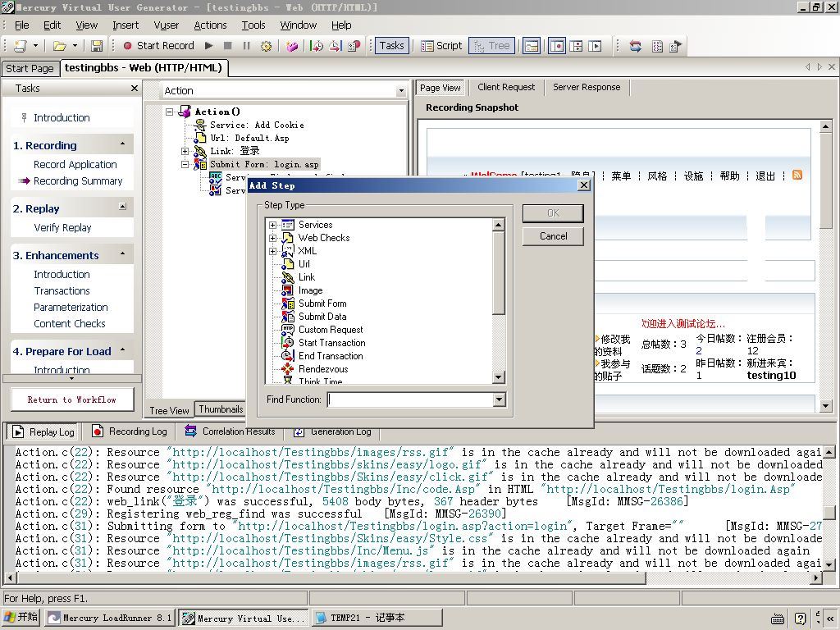The image size is (840, 630).
Task: Click the Open folder toolbar icon
Action: coord(59,46)
